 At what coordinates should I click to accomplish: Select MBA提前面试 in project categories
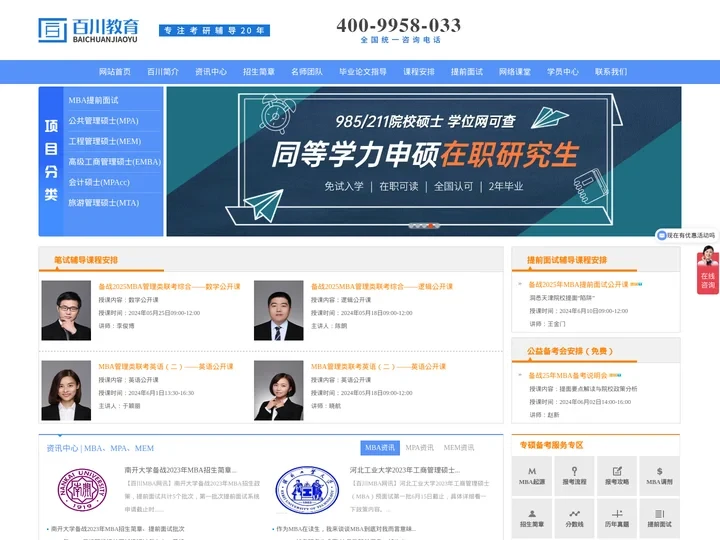[x=93, y=100]
